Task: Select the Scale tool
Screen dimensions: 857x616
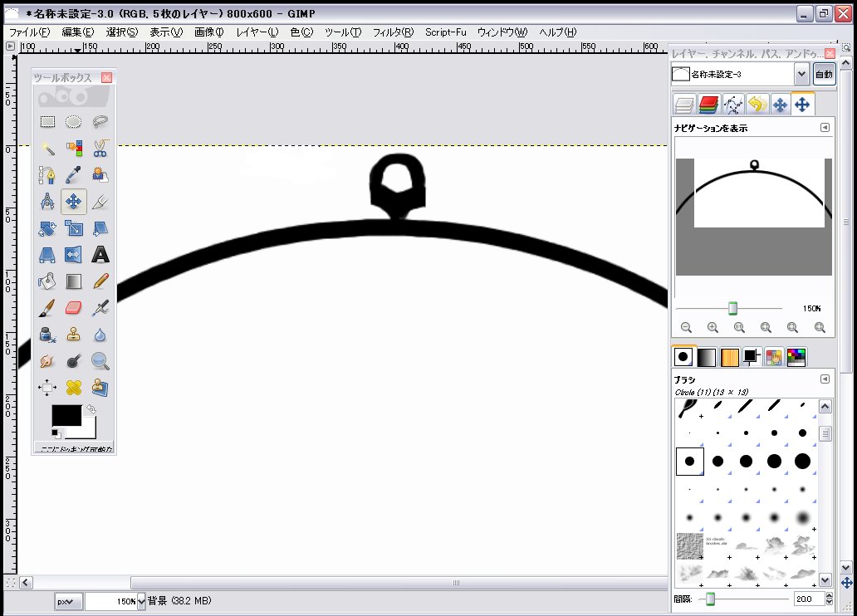Action: [x=74, y=228]
